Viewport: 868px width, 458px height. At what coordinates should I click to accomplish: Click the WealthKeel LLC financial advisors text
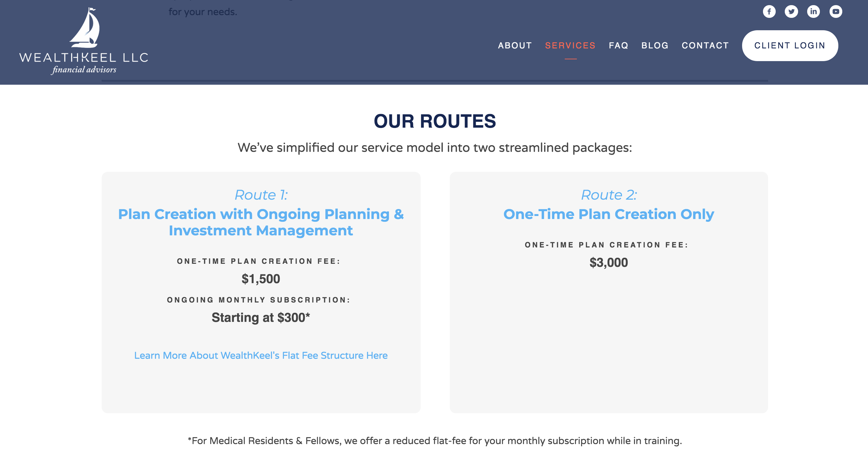pyautogui.click(x=84, y=63)
